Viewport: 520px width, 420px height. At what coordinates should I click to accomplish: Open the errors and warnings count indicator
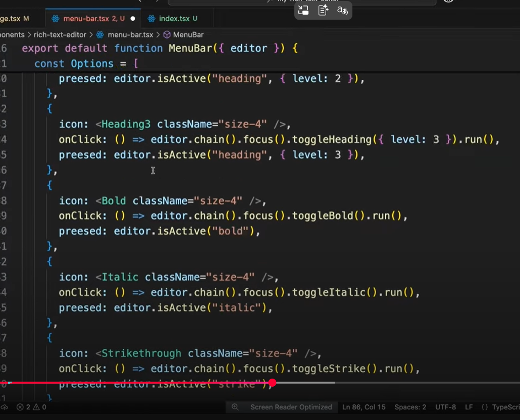tap(31, 407)
